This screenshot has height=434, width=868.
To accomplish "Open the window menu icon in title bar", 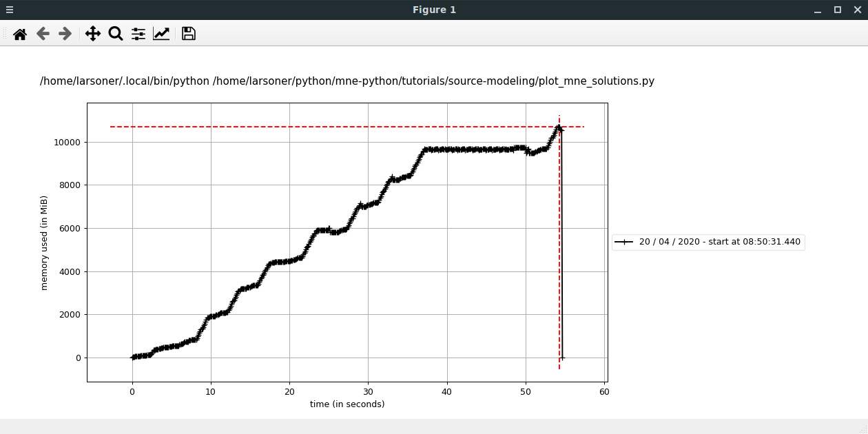I will click(10, 10).
